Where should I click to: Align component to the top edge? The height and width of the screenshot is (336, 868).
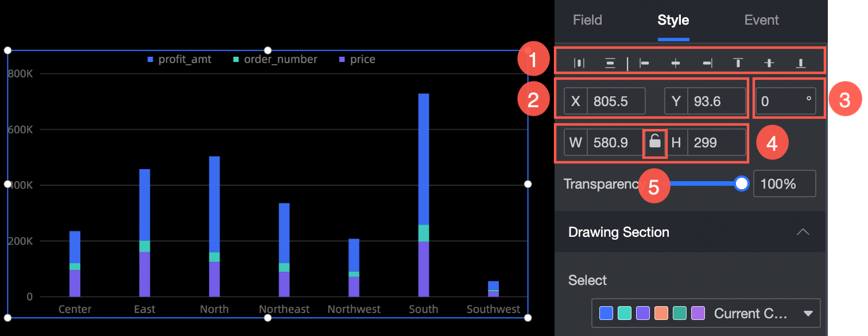tap(738, 63)
